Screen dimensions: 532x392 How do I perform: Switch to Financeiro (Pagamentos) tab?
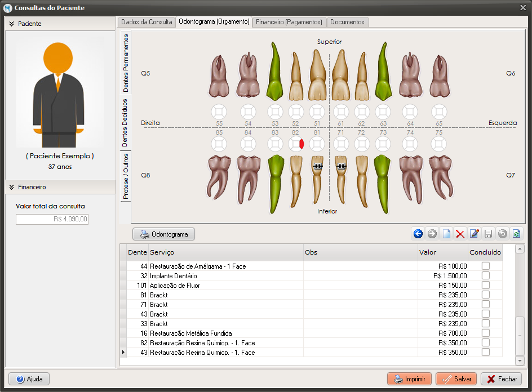(289, 22)
